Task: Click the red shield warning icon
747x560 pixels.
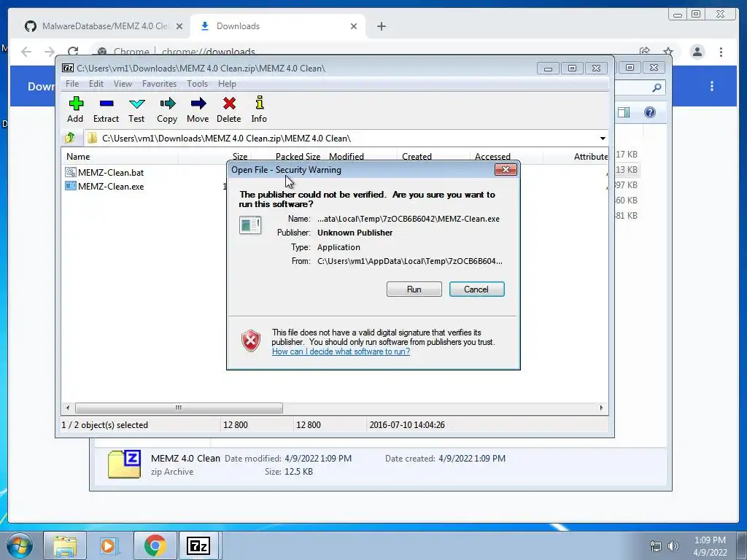Action: tap(251, 341)
